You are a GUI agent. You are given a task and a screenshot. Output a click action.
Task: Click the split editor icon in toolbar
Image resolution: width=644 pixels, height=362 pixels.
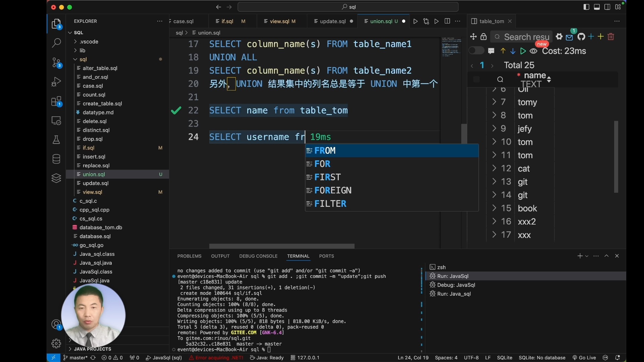(x=447, y=21)
